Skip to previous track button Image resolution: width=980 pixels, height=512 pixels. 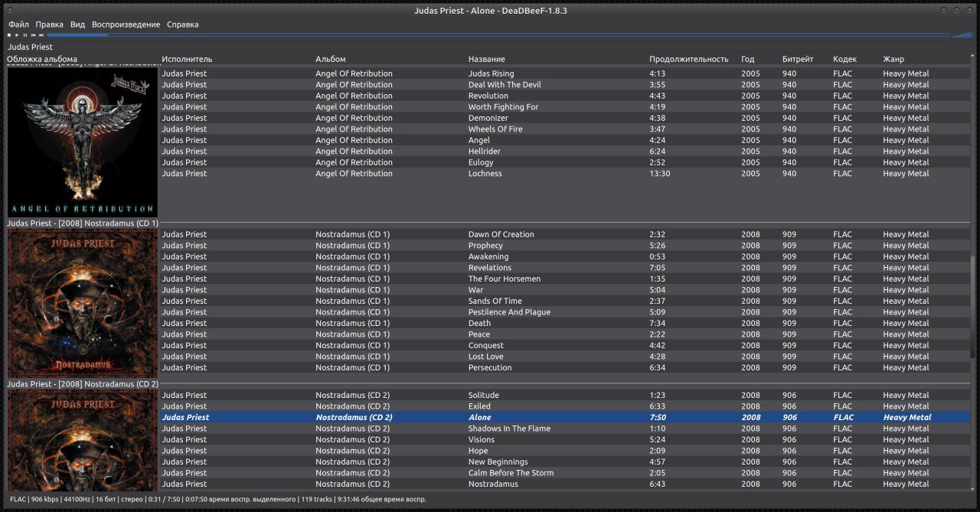coord(33,35)
